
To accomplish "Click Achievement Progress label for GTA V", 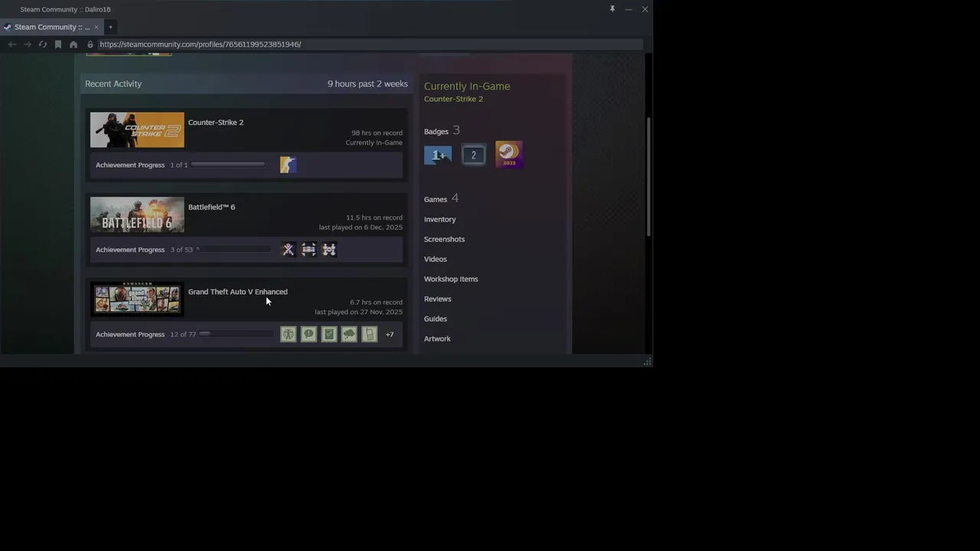I will coord(130,334).
